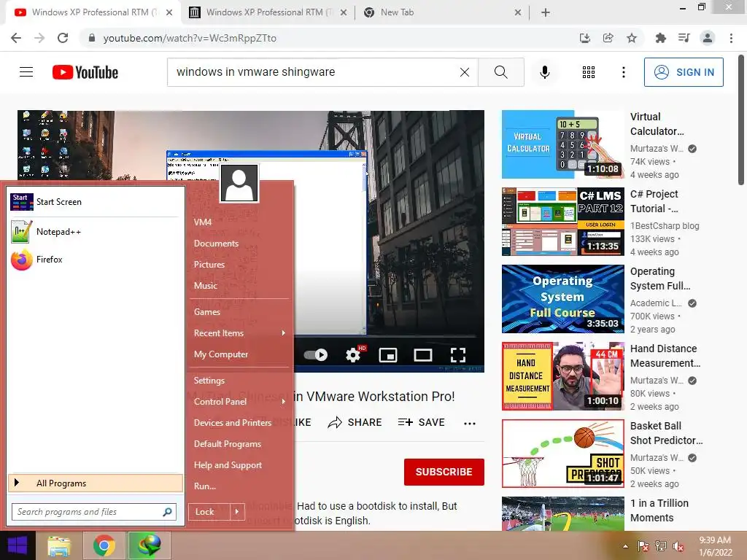Click the Lock button
Image resolution: width=747 pixels, height=560 pixels.
coord(209,512)
